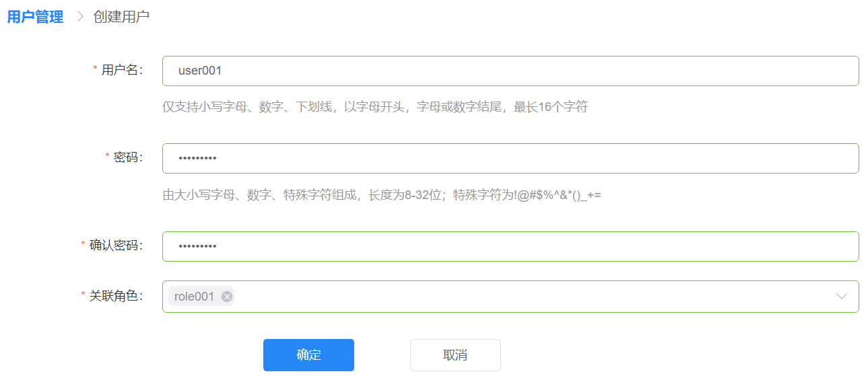Focus the 用户名 field containing user001
Viewport: 868px width, 380px height.
point(510,71)
